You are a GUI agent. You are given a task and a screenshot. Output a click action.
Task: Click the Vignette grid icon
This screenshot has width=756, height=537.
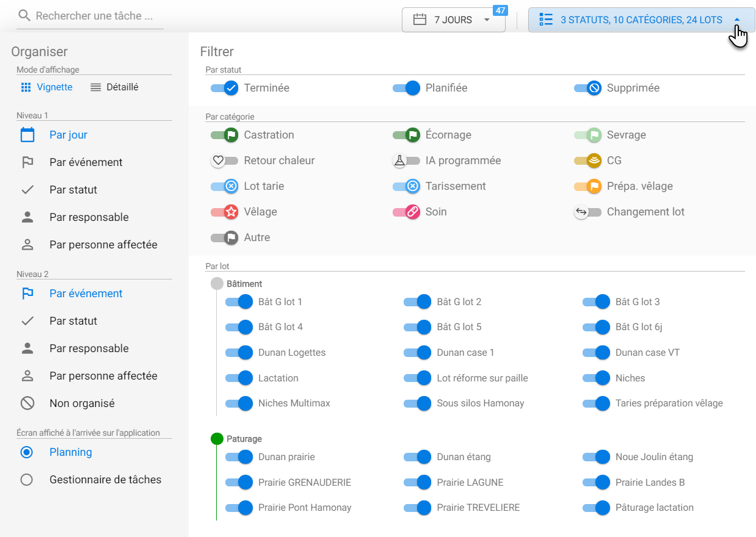[26, 87]
